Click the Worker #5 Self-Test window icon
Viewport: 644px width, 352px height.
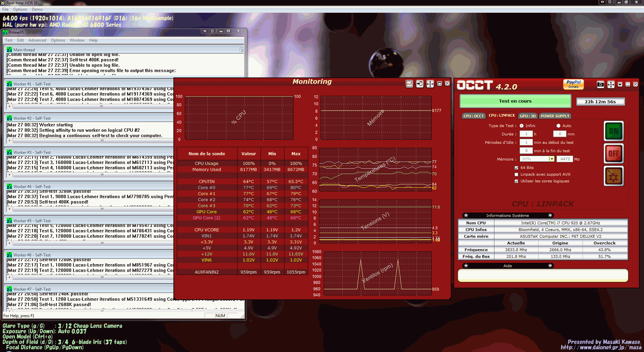point(9,221)
